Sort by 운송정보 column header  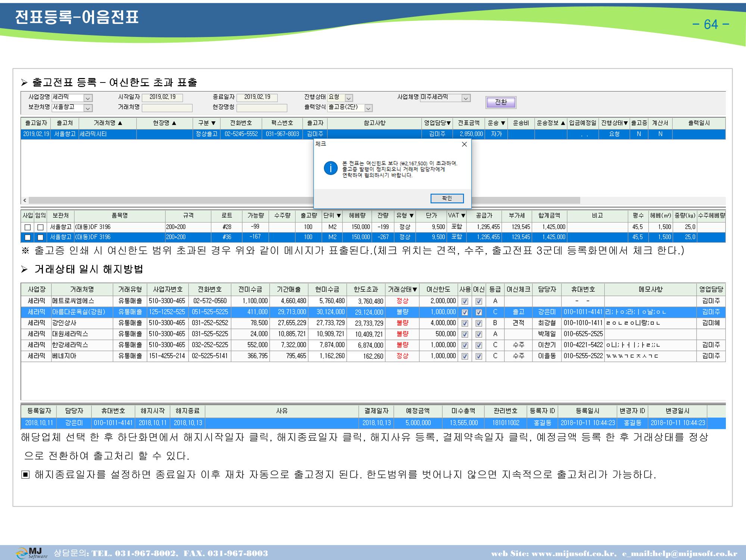coord(551,123)
